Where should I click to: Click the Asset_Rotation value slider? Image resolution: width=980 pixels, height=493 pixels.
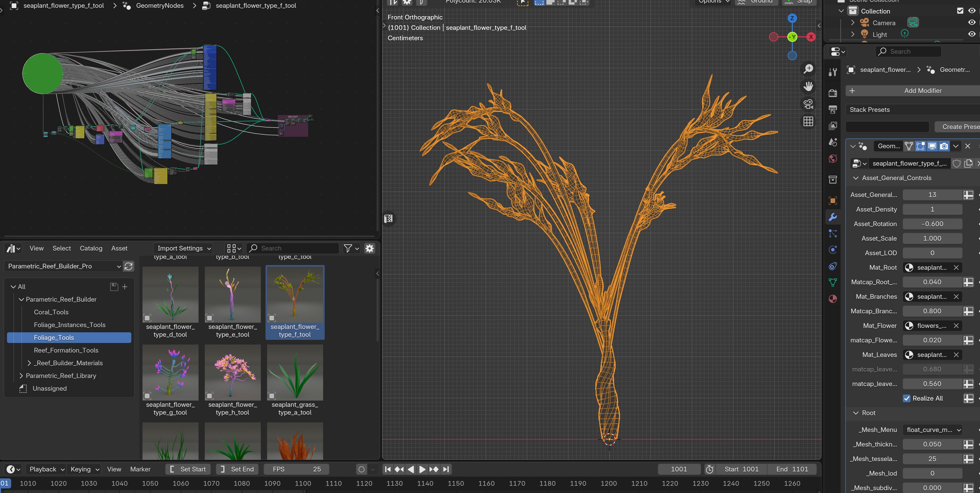click(932, 224)
